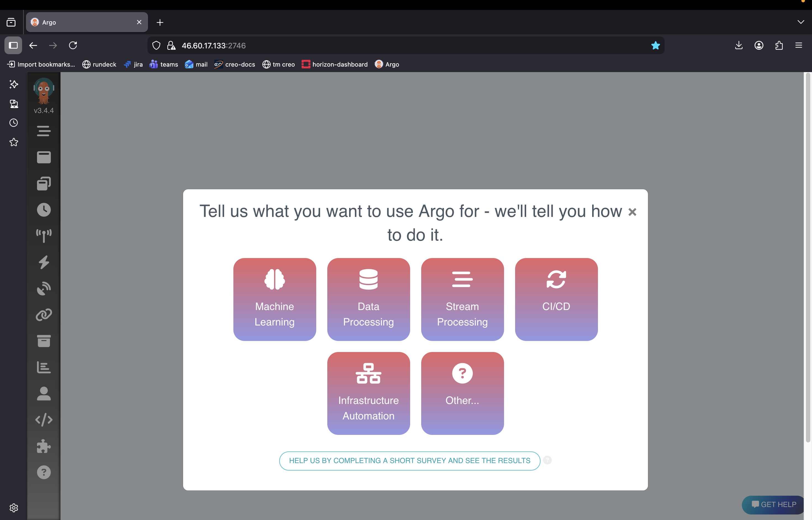Open the Workflows hamburger icon in Argo sidebar
This screenshot has height=520, width=812.
point(44,131)
